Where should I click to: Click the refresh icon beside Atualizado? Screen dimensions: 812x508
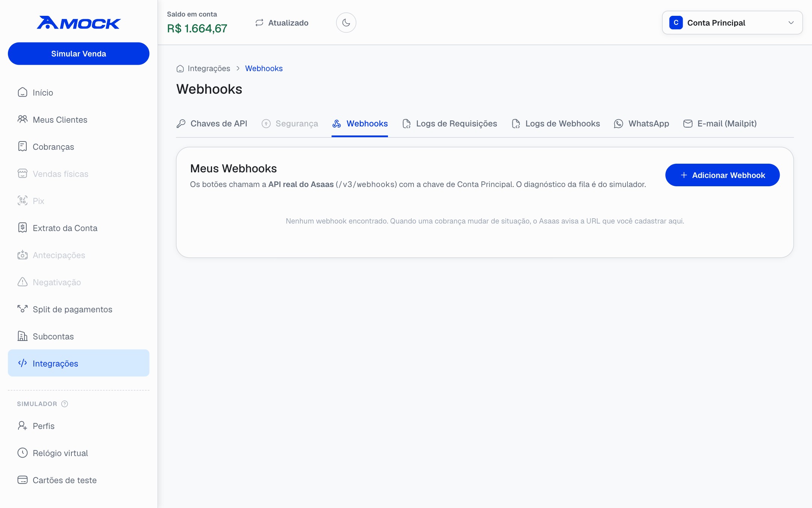point(259,23)
